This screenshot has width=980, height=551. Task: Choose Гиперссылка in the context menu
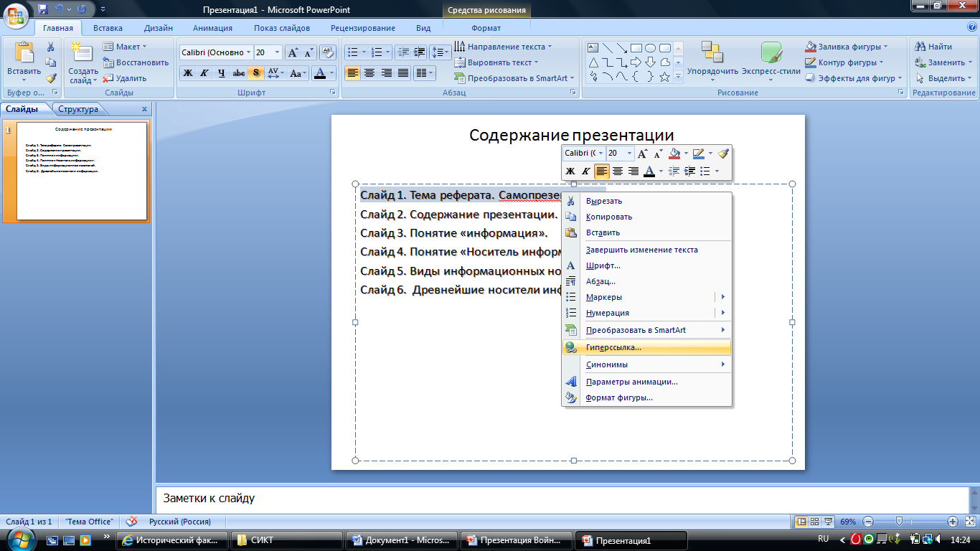click(x=613, y=347)
